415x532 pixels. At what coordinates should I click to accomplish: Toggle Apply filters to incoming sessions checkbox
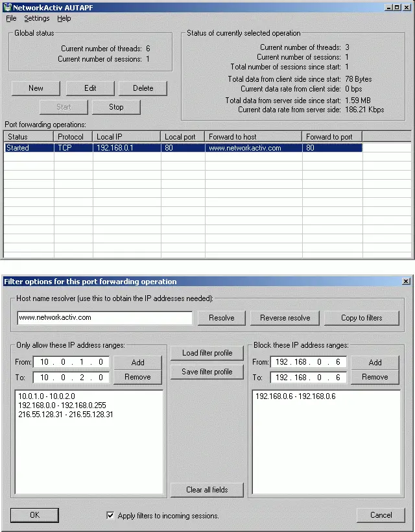click(111, 516)
